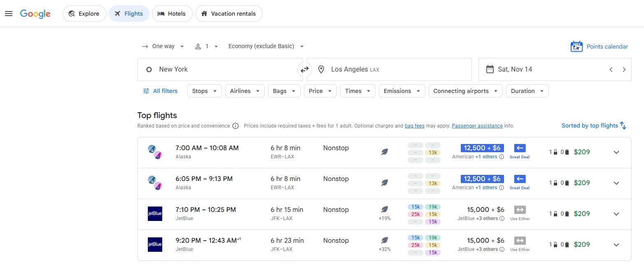
Task: Select the Flights tab
Action: point(129,14)
